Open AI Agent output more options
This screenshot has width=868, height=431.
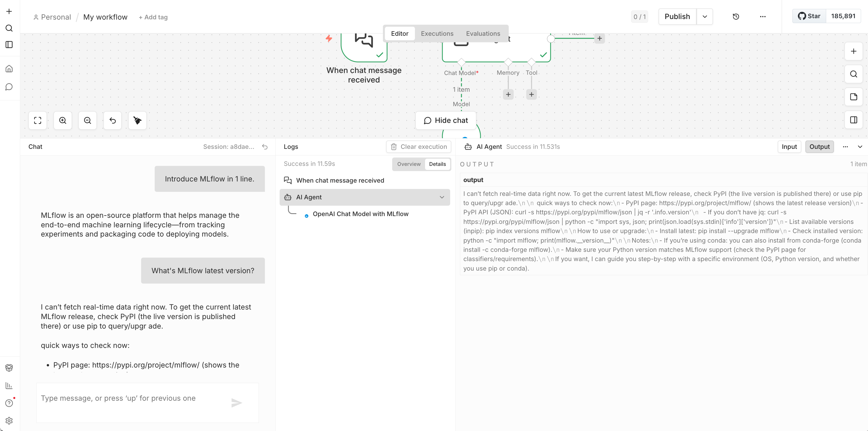[x=845, y=147]
